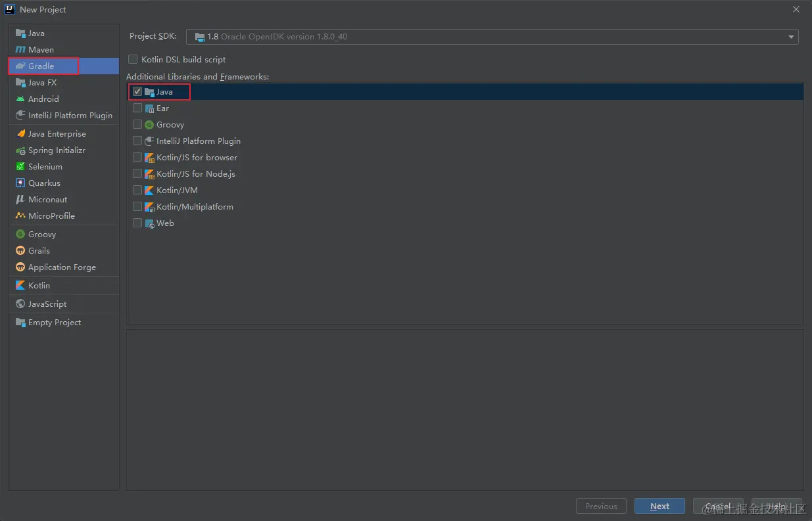The width and height of the screenshot is (812, 521).
Task: Click the Groovy framework list icon
Action: [149, 125]
